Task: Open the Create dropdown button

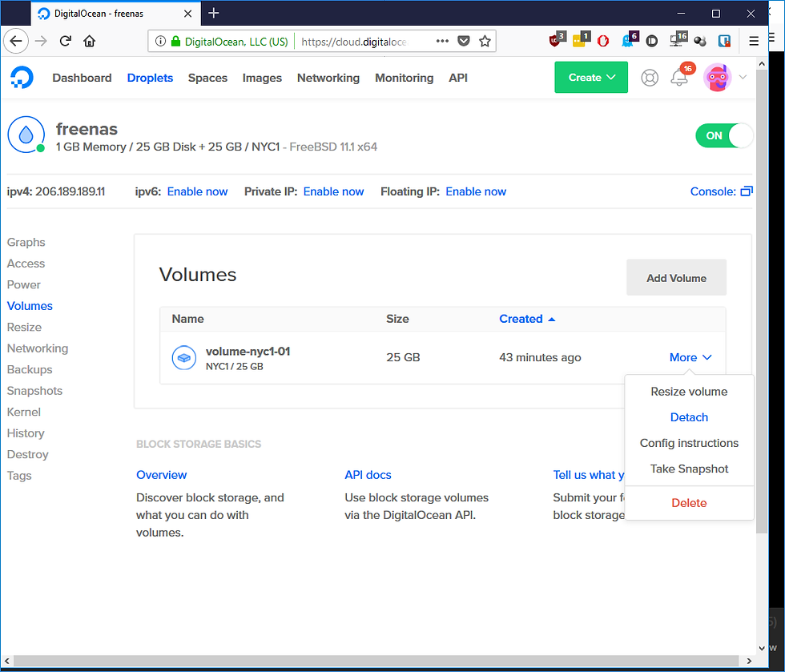Action: point(591,77)
